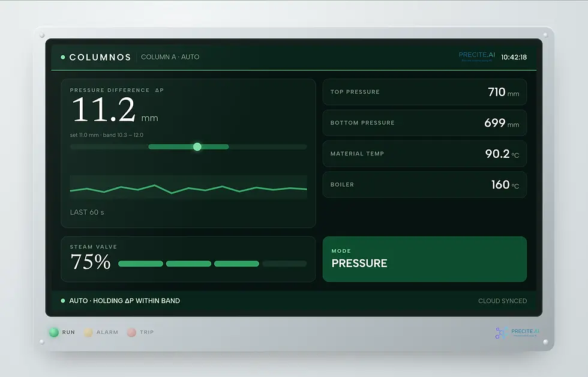This screenshot has height=377, width=588.
Task: Click the pressure difference slider knob
Action: coord(197,146)
